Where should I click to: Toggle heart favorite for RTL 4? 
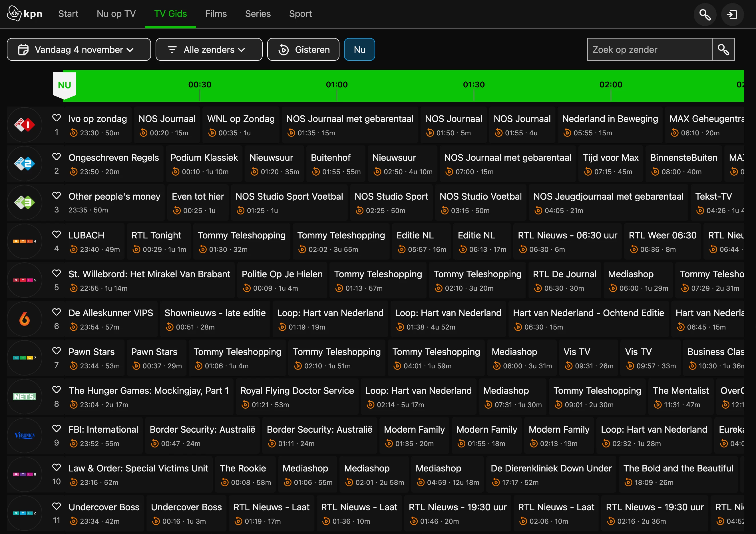57,234
